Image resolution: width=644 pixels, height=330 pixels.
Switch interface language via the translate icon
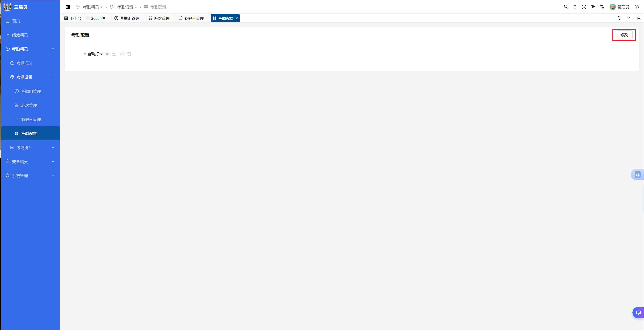(602, 7)
